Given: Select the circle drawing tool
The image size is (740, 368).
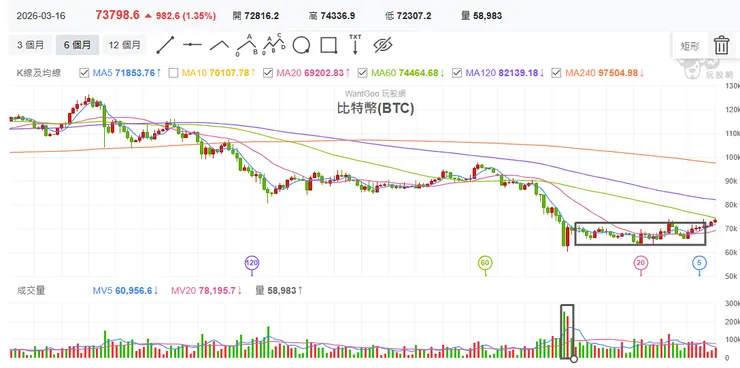Looking at the screenshot, I should [x=301, y=45].
